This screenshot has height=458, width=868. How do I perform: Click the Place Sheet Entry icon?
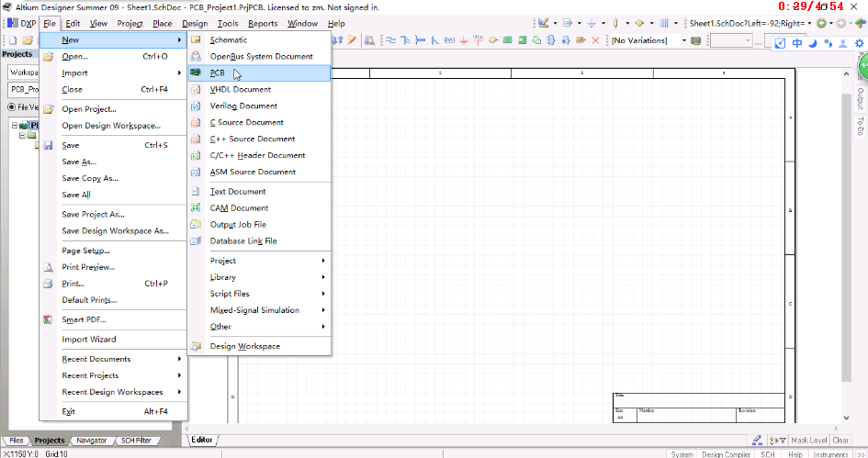click(522, 40)
